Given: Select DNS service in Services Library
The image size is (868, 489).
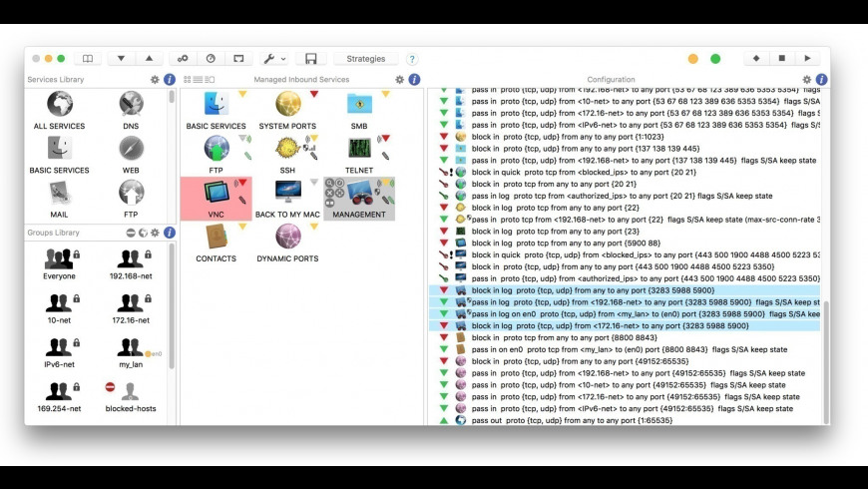Looking at the screenshot, I should tap(131, 110).
